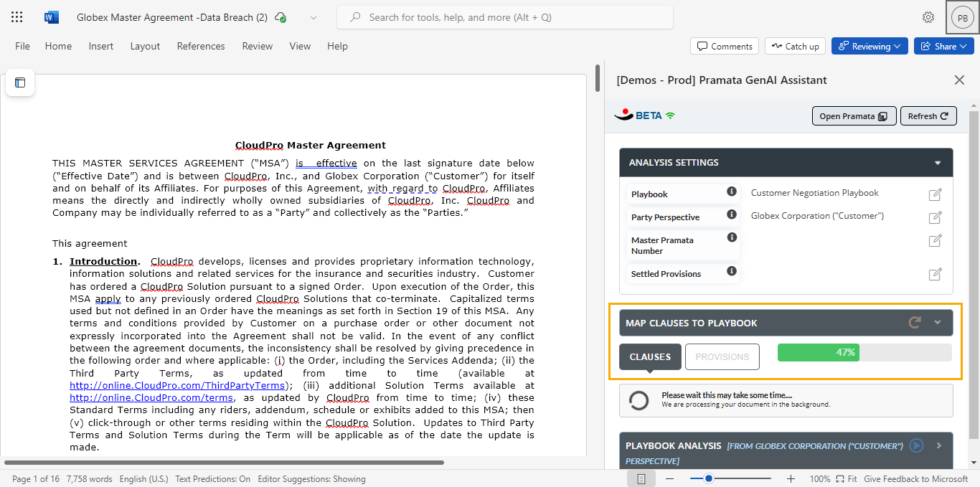This screenshot has height=487, width=980.
Task: Toggle Text Predictions: On
Action: coord(213,478)
